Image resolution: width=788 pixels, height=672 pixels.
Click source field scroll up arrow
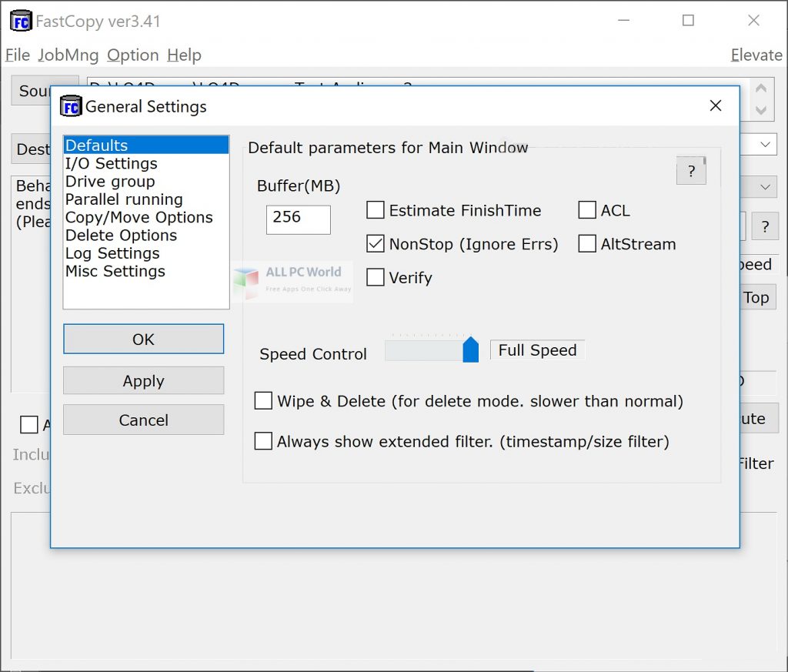tap(761, 89)
